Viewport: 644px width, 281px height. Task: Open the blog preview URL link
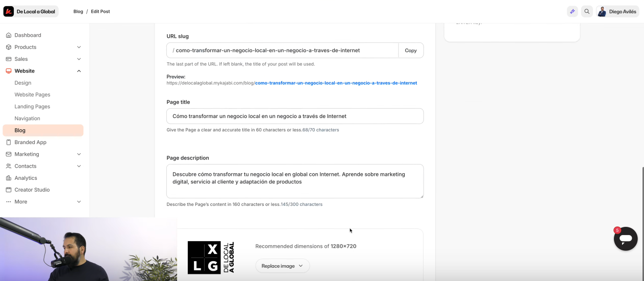click(x=336, y=83)
